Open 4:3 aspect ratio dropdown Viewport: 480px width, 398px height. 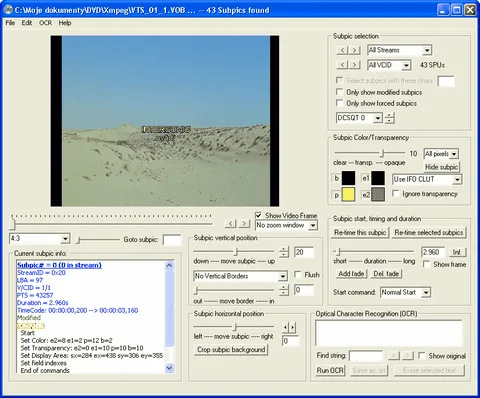coord(65,239)
